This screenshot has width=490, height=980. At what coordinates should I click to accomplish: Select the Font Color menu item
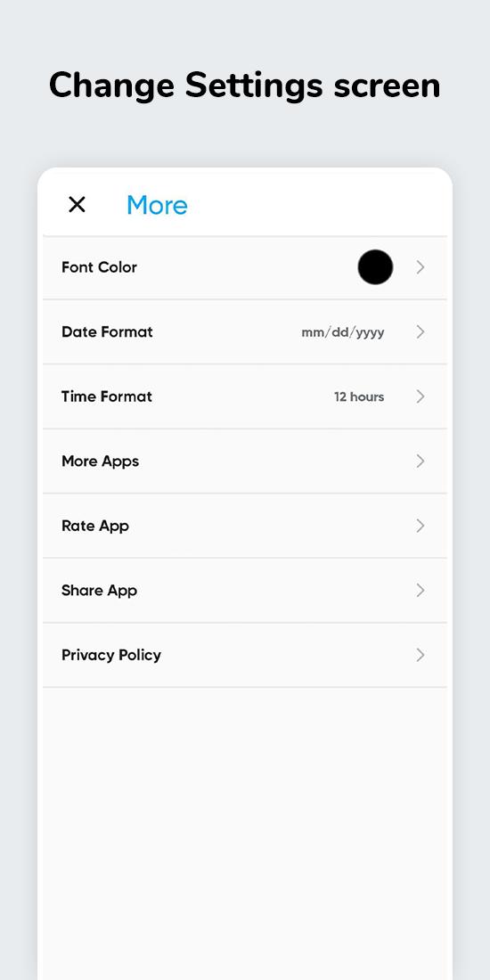coord(245,267)
